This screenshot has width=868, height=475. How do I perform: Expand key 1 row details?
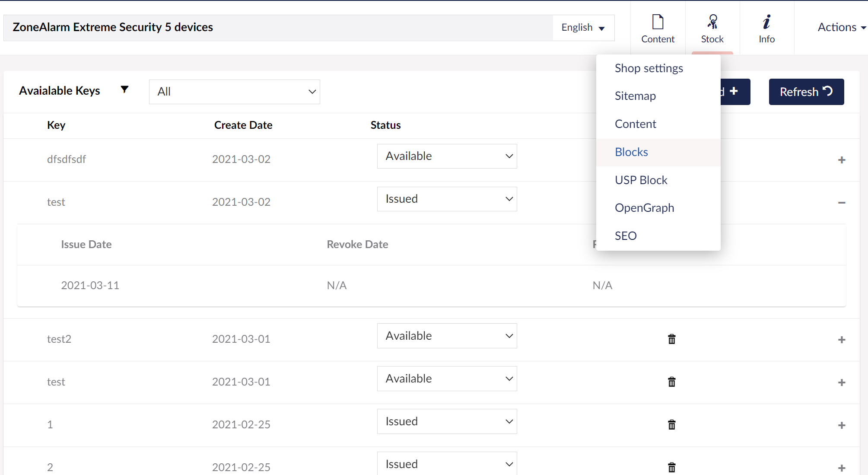click(841, 425)
